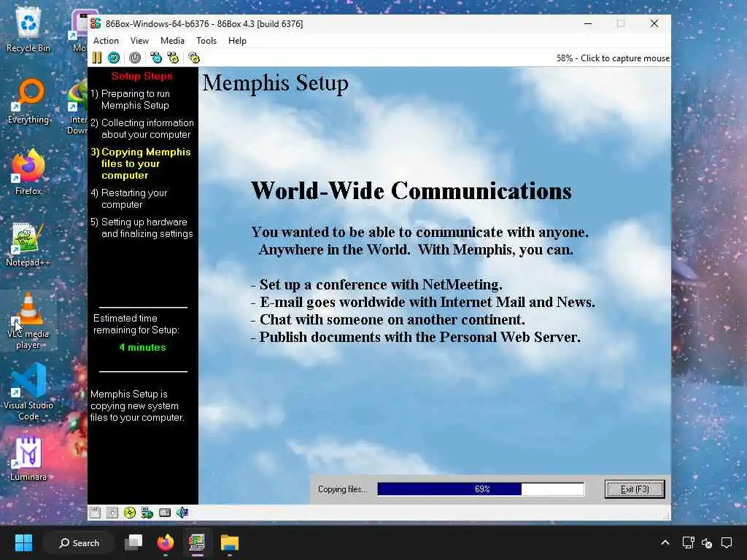Click '58% - Click to capture mouse' status text
The image size is (747, 560).
coord(613,58)
